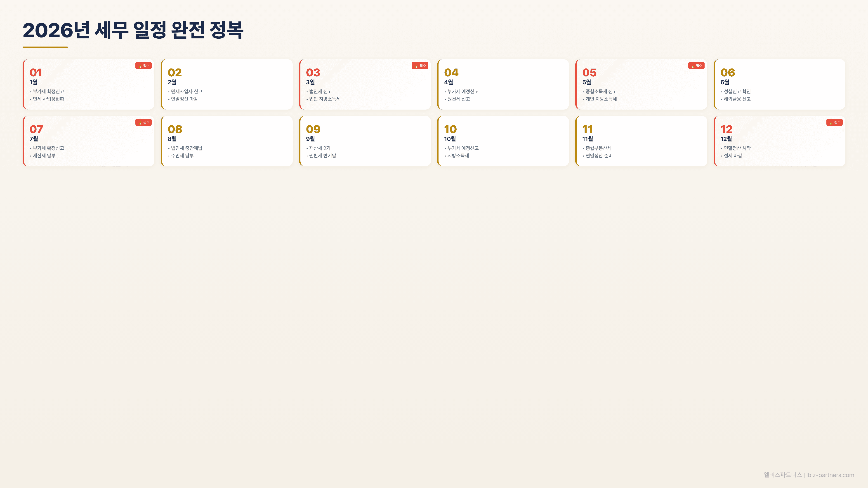Click the 11 November card number

587,129
